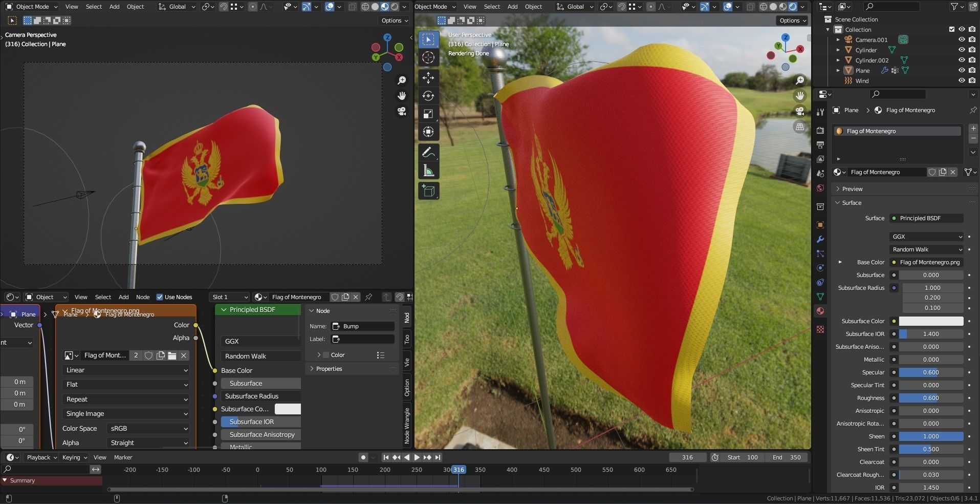Open the Object Data properties tab
This screenshot has width=980, height=504.
point(820,297)
